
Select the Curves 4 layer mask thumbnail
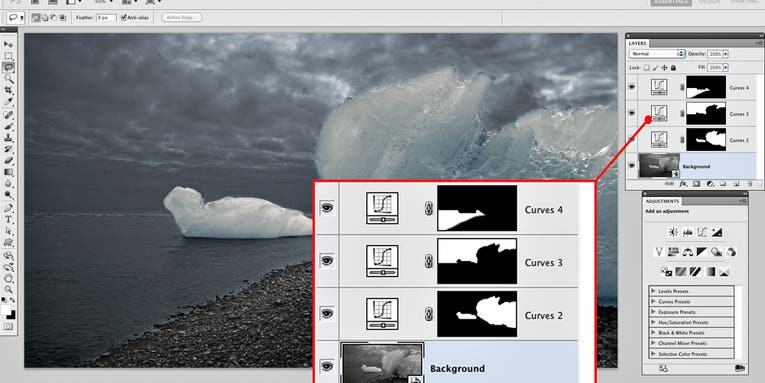[x=706, y=87]
